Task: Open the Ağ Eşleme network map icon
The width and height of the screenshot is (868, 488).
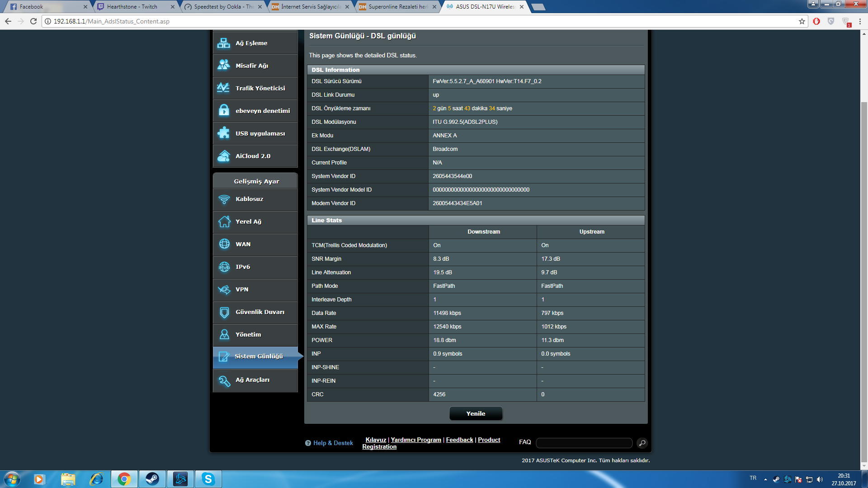Action: (x=224, y=43)
